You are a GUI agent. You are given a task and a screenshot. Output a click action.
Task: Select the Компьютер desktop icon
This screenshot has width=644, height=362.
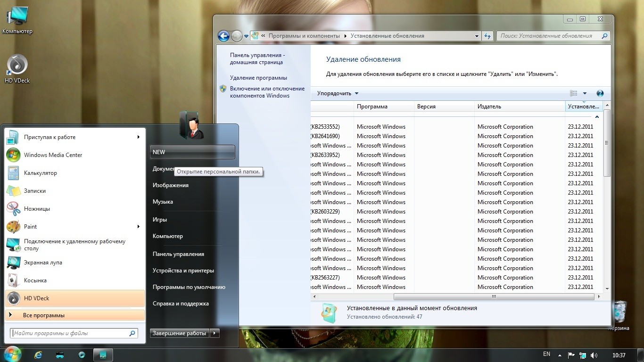click(17, 20)
